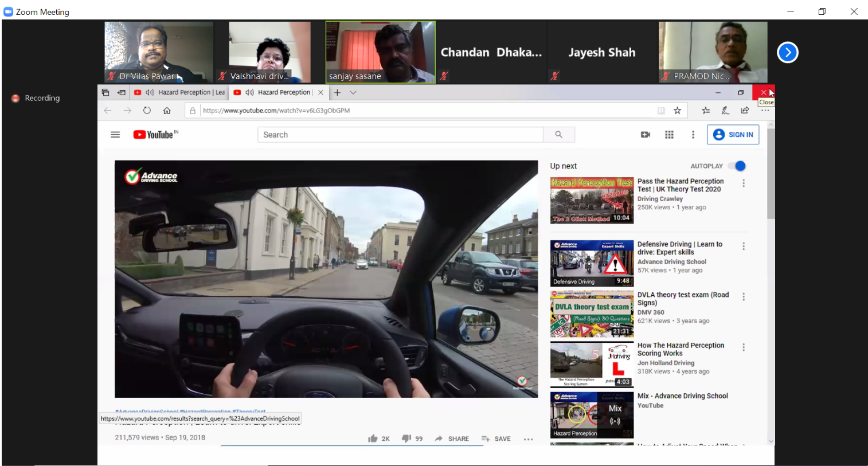
Task: Click the browser page vertical scrollbar
Action: click(771, 174)
